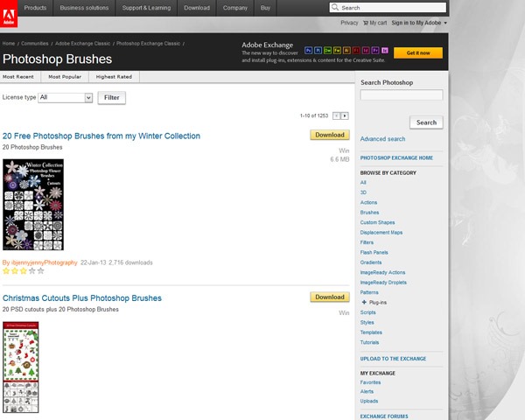
Task: Switch to the Highest Rated tab
Action: tap(114, 77)
